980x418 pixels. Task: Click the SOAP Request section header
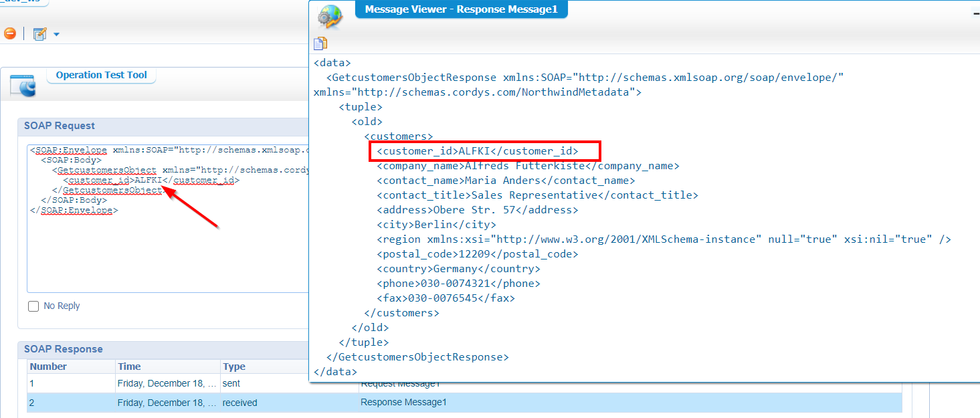(60, 126)
